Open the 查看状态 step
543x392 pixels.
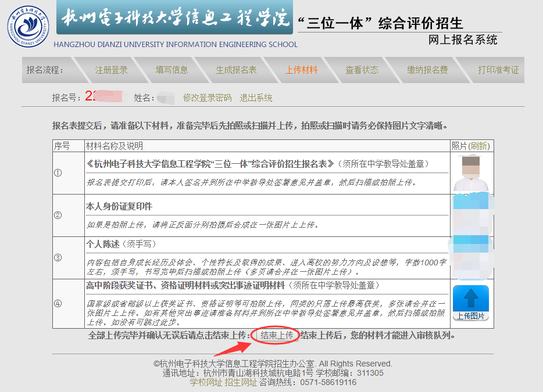pos(362,70)
